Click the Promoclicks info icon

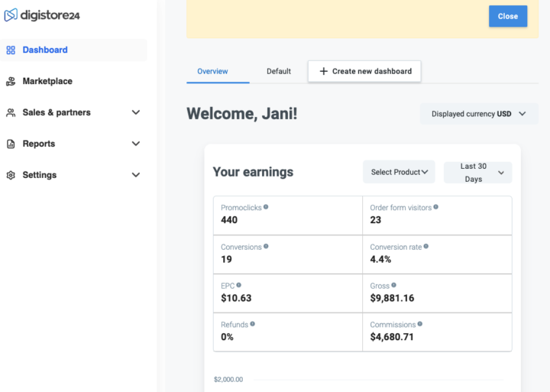click(266, 207)
